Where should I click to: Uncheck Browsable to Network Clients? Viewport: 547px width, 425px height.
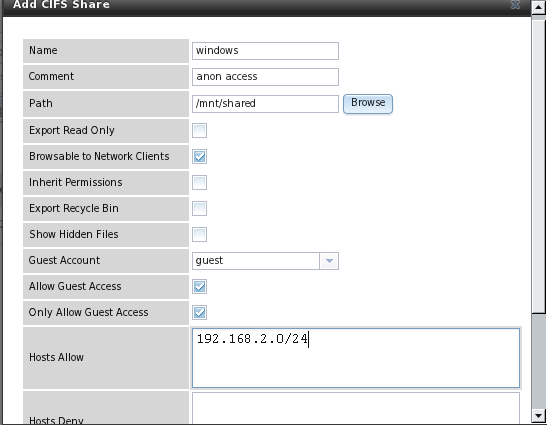200,156
